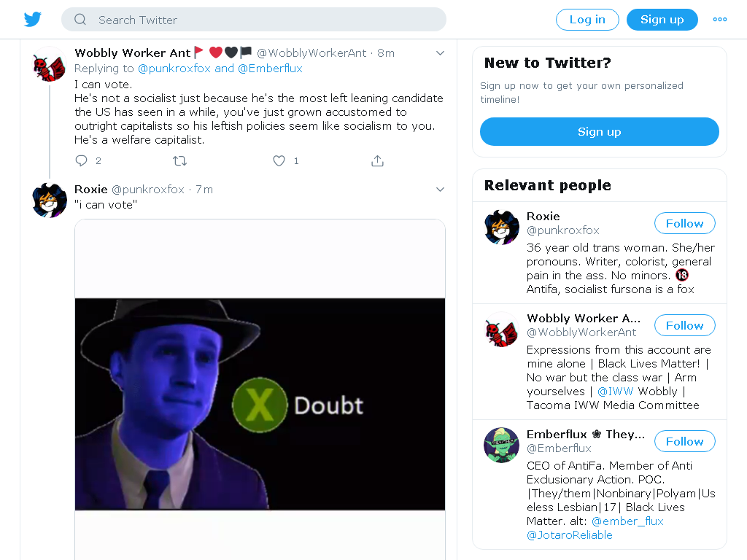The image size is (747, 560).
Task: Open the @Emberflux reply mention link
Action: pos(270,69)
